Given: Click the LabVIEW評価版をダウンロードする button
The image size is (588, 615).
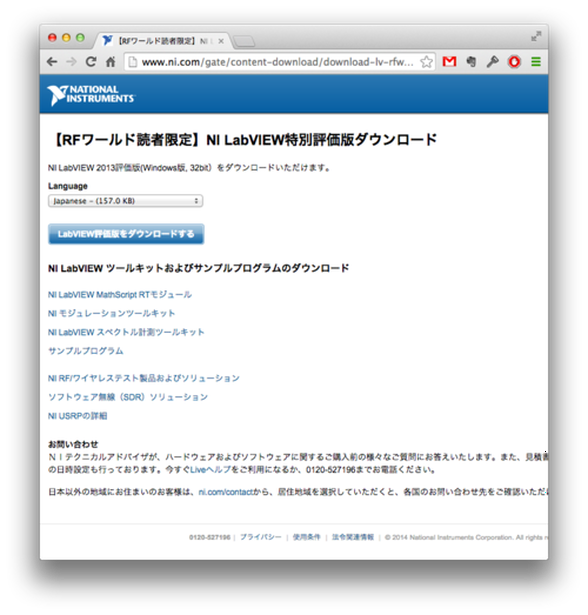Looking at the screenshot, I should point(126,234).
